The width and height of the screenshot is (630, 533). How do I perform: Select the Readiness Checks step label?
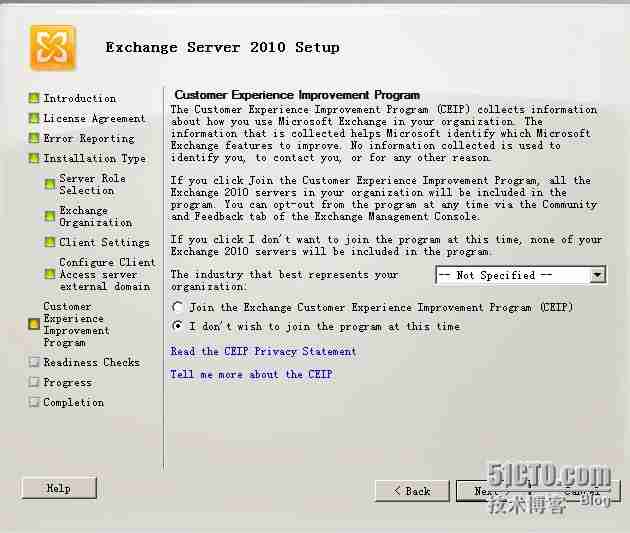coord(92,362)
